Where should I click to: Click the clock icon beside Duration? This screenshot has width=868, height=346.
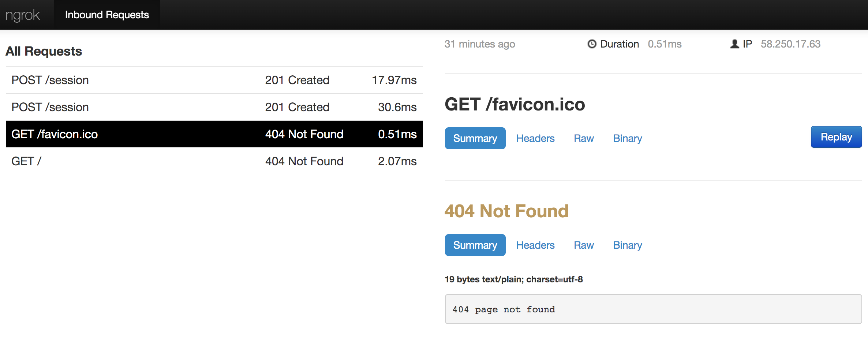pyautogui.click(x=592, y=44)
